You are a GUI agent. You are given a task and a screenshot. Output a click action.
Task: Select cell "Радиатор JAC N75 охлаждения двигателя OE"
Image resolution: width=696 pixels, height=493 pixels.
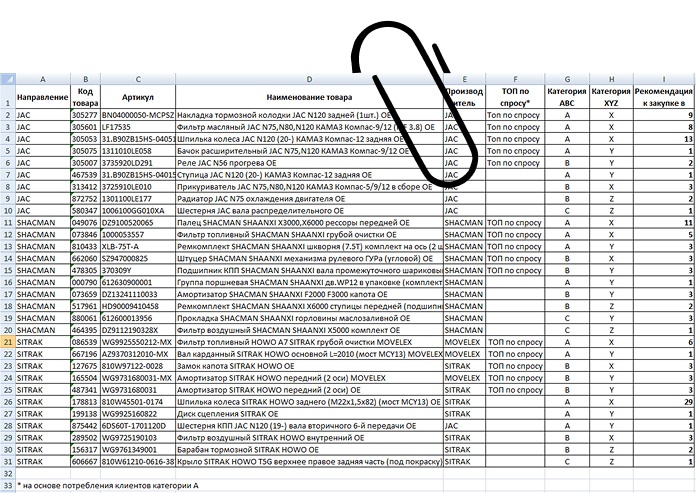pyautogui.click(x=309, y=199)
